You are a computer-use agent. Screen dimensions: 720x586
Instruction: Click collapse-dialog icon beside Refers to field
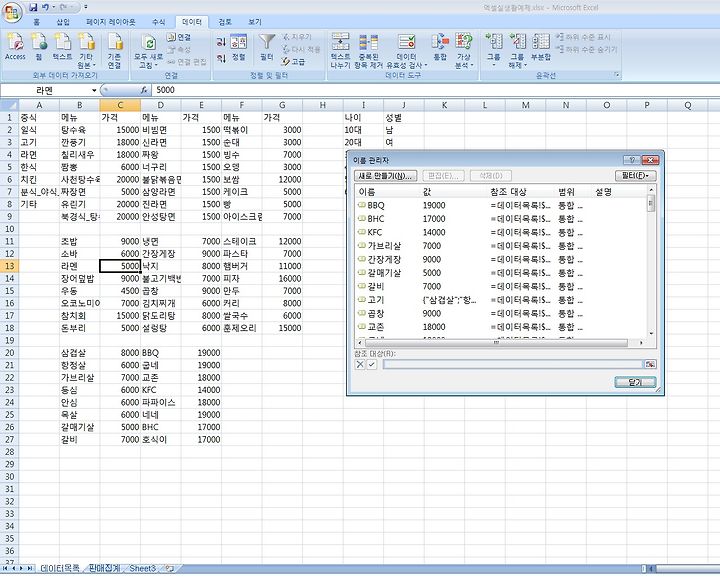pyautogui.click(x=650, y=364)
